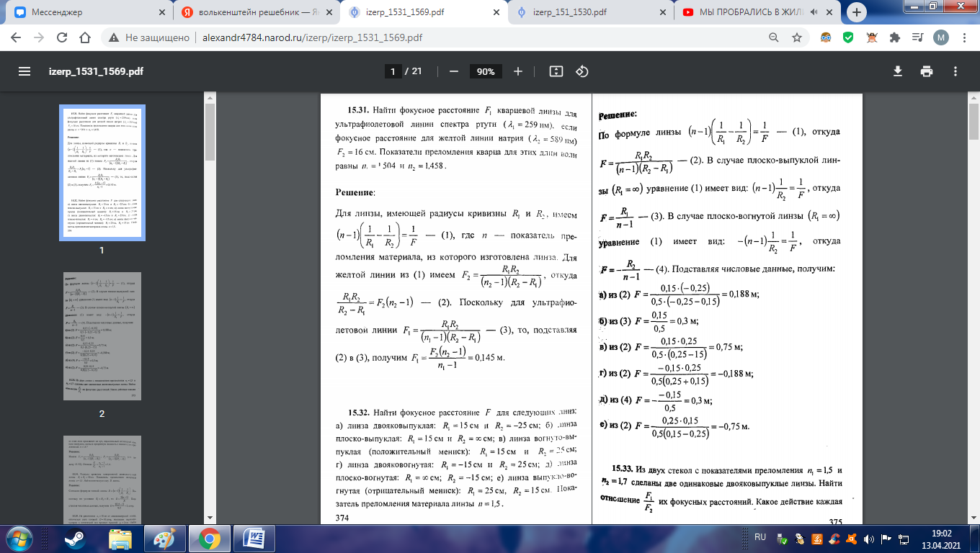This screenshot has width=980, height=553.
Task: Click the 90% zoom level field
Action: 486,71
